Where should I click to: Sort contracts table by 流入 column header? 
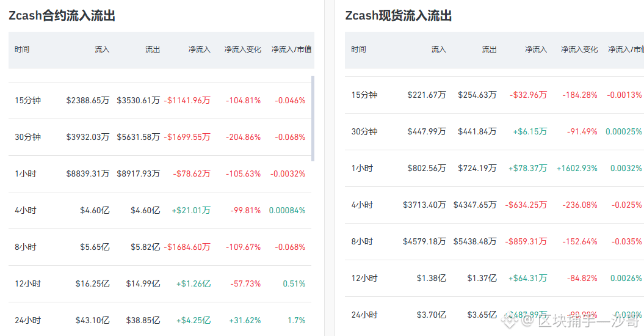click(102, 49)
